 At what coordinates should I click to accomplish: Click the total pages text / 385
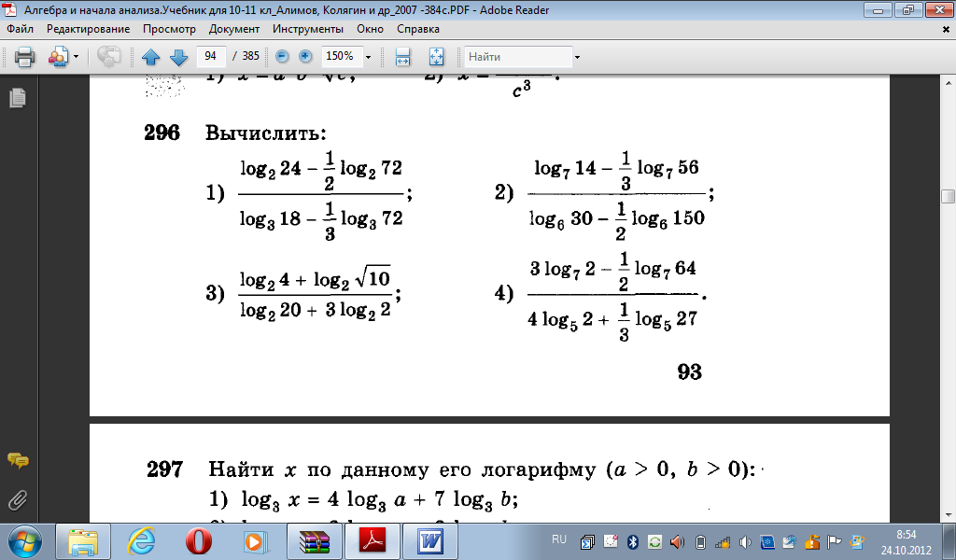click(246, 56)
